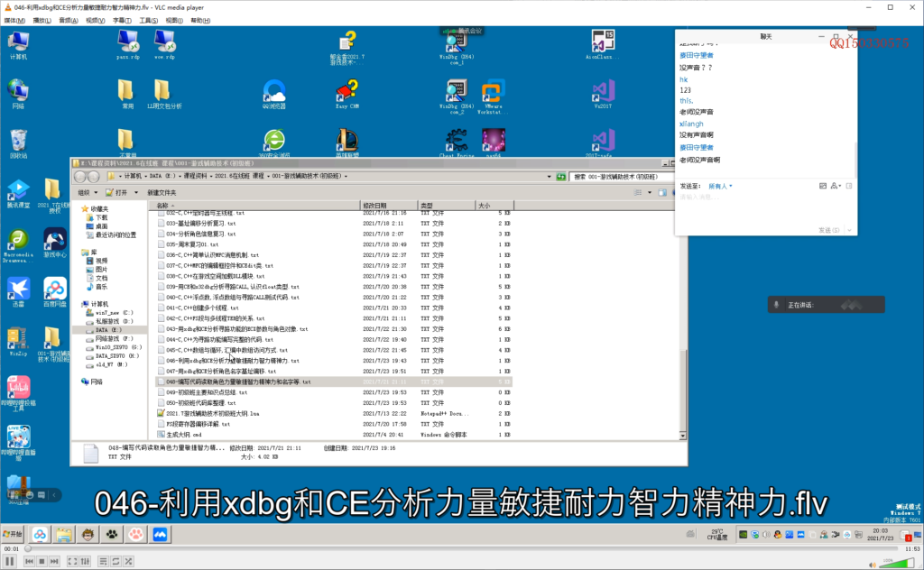The width and height of the screenshot is (924, 570).
Task: Click the 网络 desktop icon
Action: 18,94
